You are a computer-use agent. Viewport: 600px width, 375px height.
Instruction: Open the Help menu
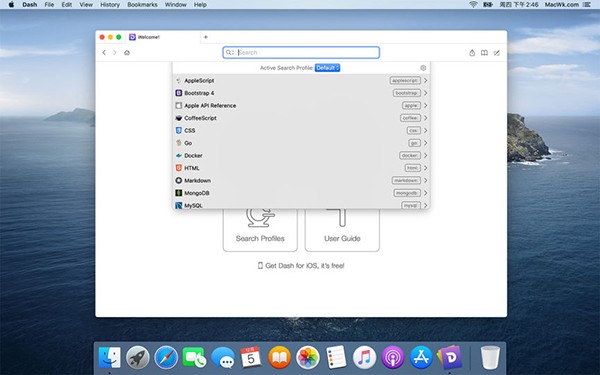pos(200,5)
